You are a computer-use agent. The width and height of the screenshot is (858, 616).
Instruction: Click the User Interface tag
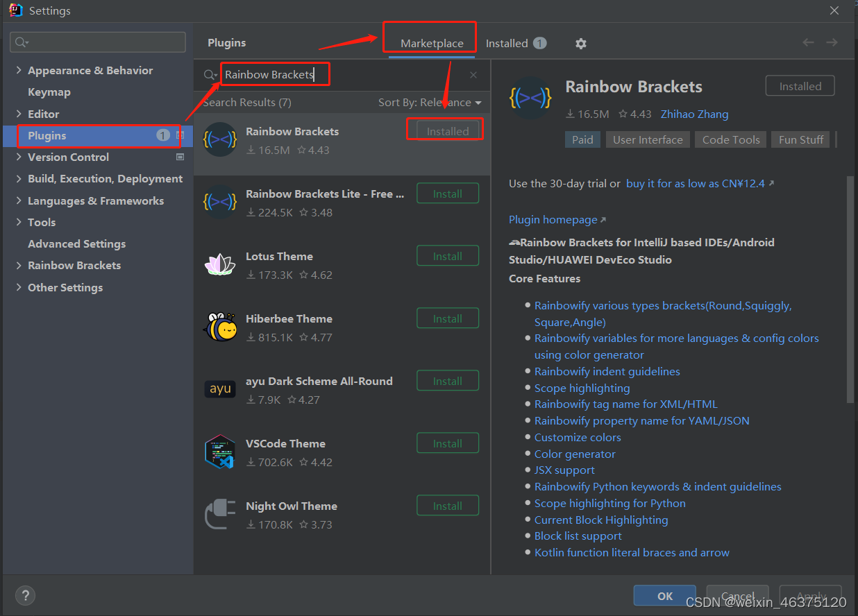click(648, 139)
